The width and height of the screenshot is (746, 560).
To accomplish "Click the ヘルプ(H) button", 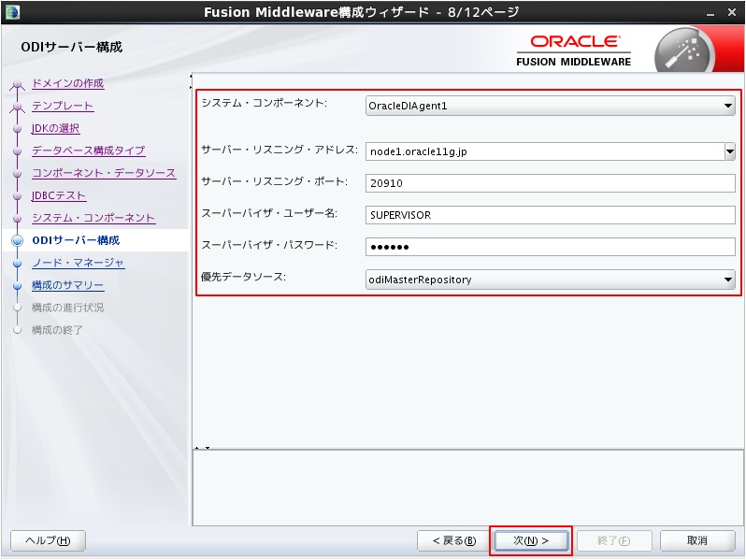I will coord(48,540).
